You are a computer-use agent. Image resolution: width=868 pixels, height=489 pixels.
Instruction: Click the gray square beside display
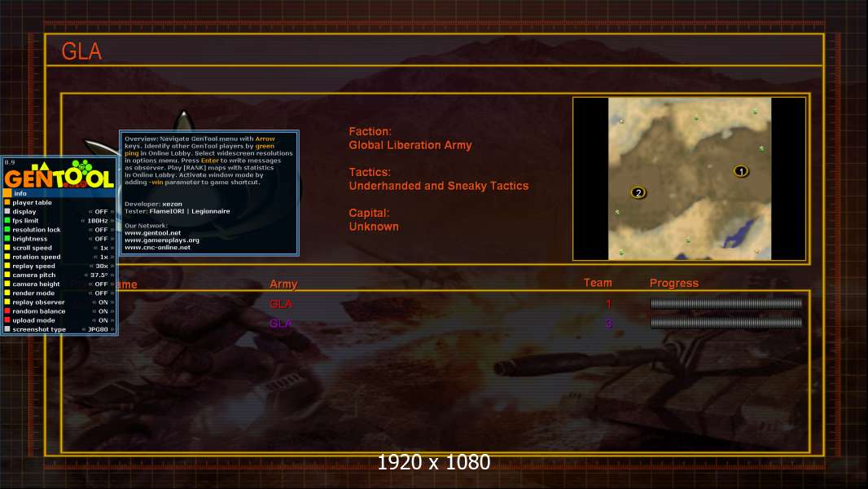pyautogui.click(x=7, y=212)
